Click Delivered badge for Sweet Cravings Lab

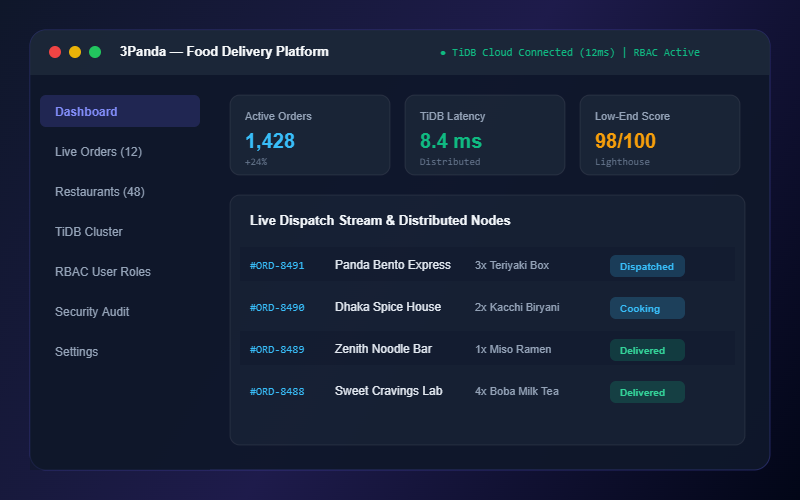coord(647,392)
